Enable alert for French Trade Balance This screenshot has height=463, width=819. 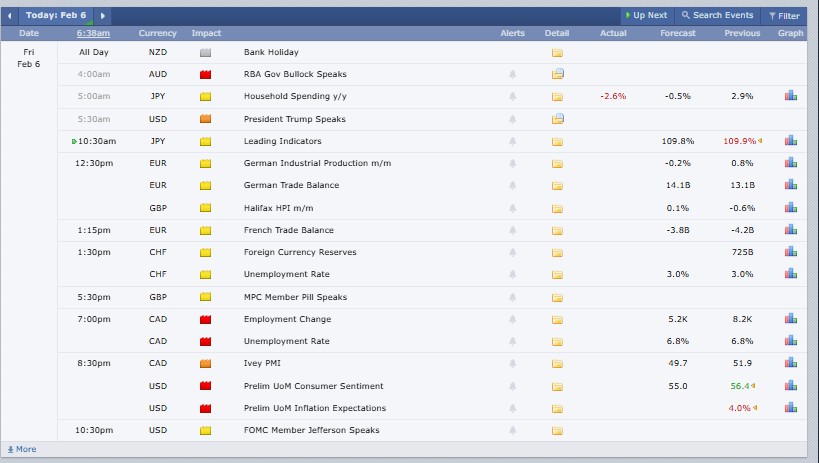pyautogui.click(x=513, y=230)
